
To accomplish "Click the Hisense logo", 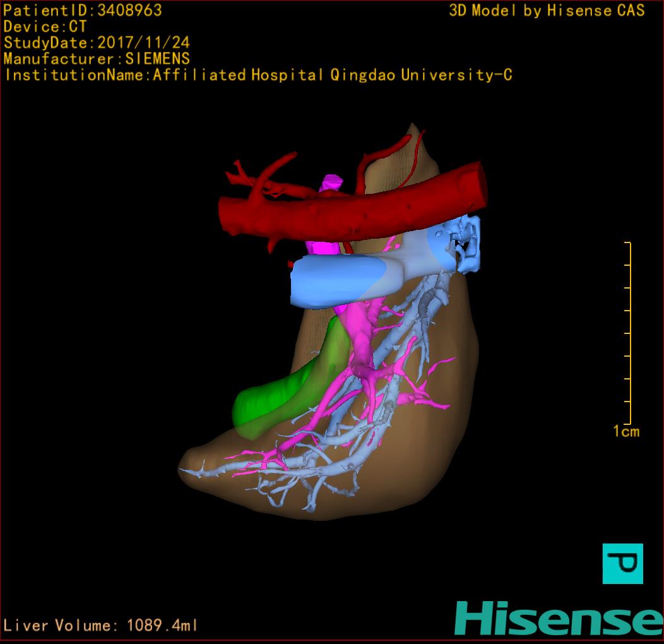I will click(x=558, y=618).
